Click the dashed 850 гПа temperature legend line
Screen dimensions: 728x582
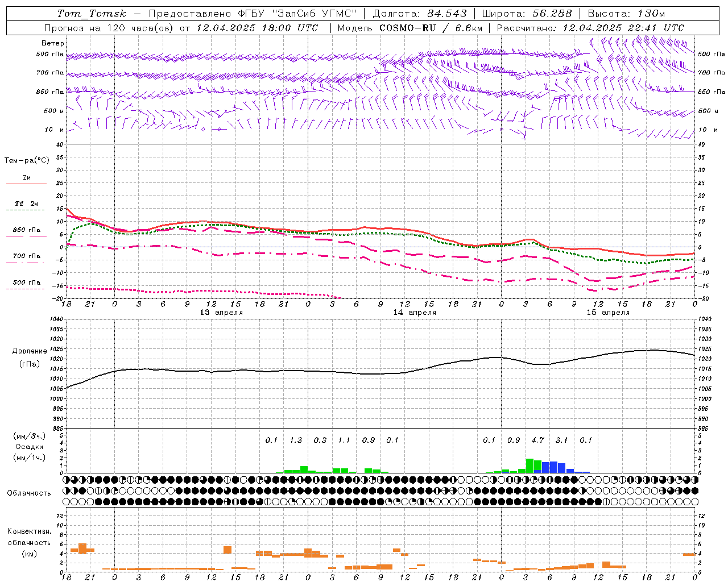pyautogui.click(x=26, y=236)
